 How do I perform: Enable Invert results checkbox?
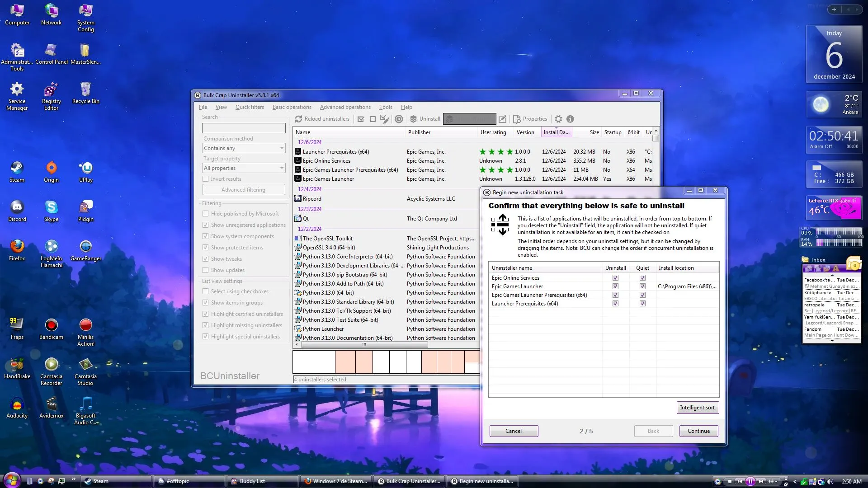click(206, 179)
